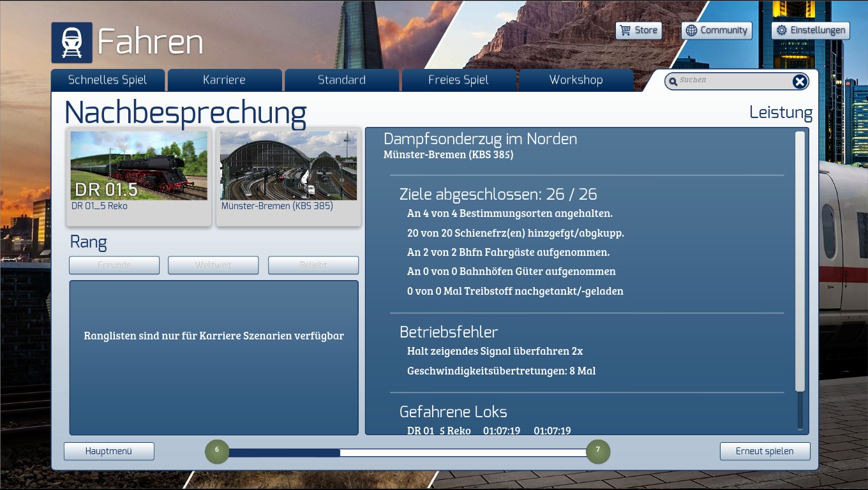Click the globe icon in Community
Screen dimensions: 868x490
tap(691, 30)
